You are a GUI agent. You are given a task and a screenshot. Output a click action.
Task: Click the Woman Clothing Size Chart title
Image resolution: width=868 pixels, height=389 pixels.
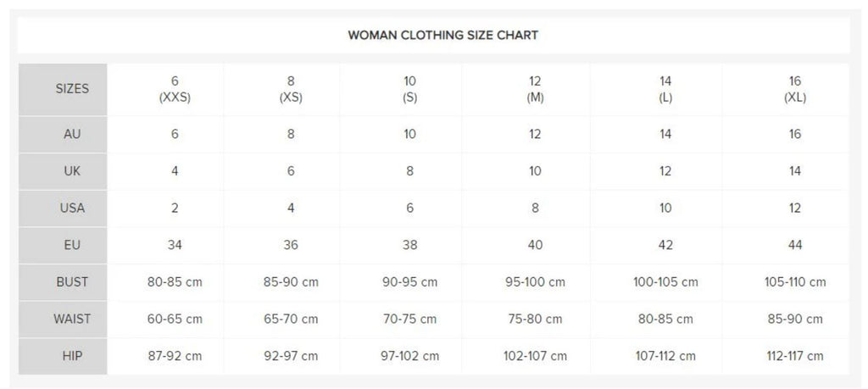(442, 36)
